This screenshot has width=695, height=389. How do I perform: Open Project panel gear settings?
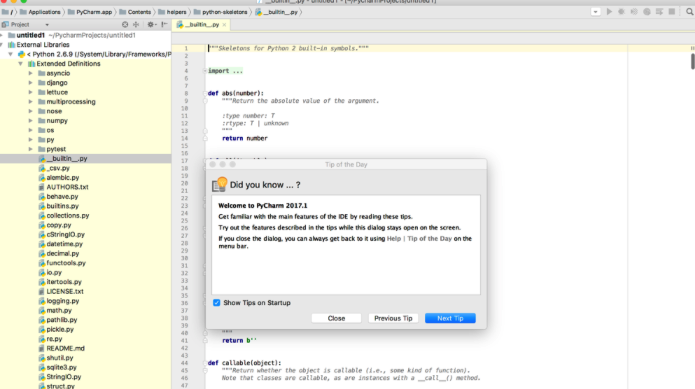(x=151, y=24)
